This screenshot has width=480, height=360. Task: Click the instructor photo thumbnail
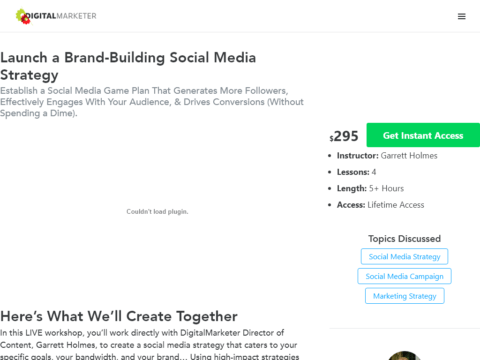[x=404, y=355]
